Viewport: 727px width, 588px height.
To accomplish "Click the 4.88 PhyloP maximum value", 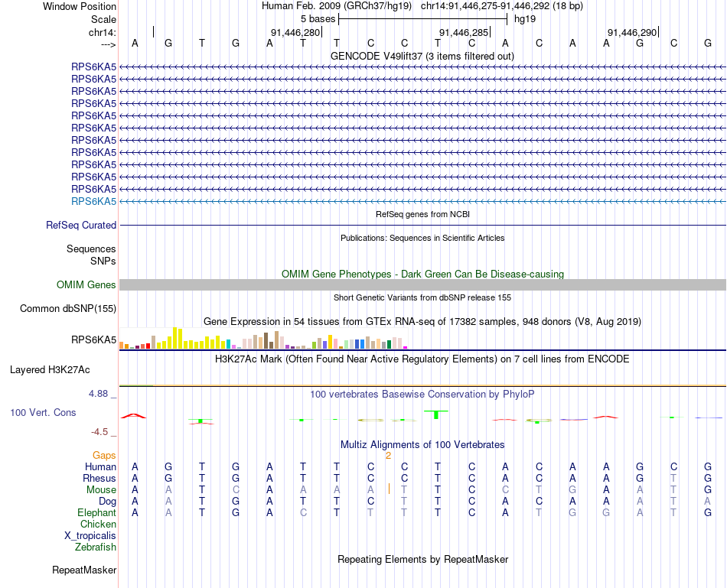I will point(98,394).
